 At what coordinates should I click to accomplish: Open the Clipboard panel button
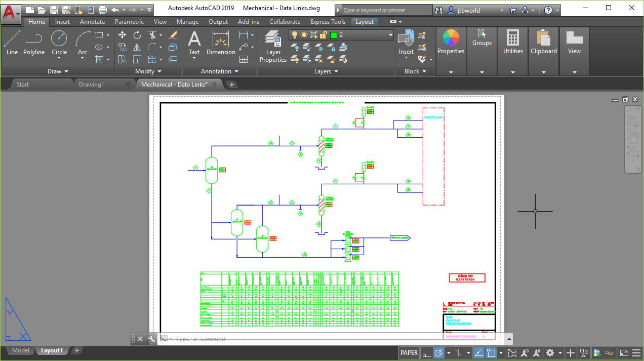[544, 51]
